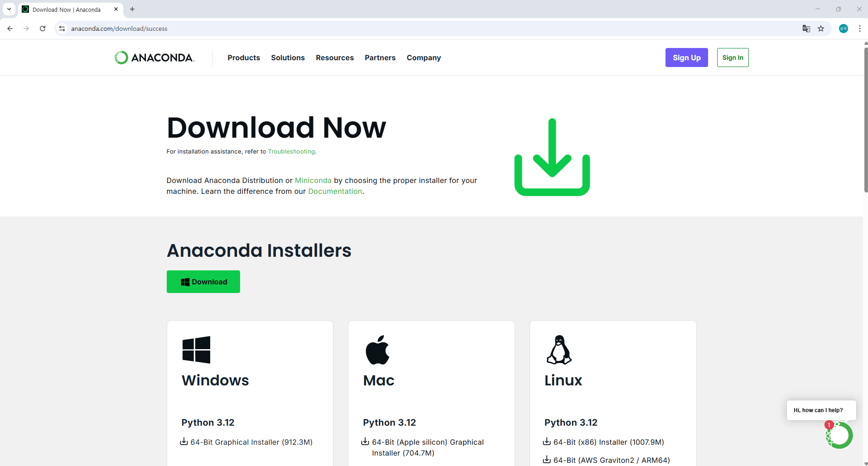Open the Anaconda chat assistant bubble
The height and width of the screenshot is (466, 868).
coord(839,435)
